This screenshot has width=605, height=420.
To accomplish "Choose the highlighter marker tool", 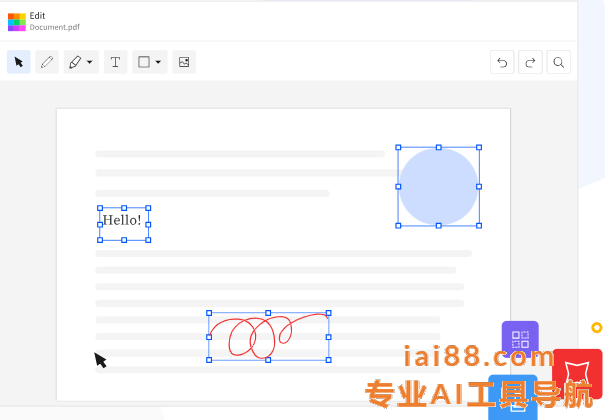I will (75, 62).
